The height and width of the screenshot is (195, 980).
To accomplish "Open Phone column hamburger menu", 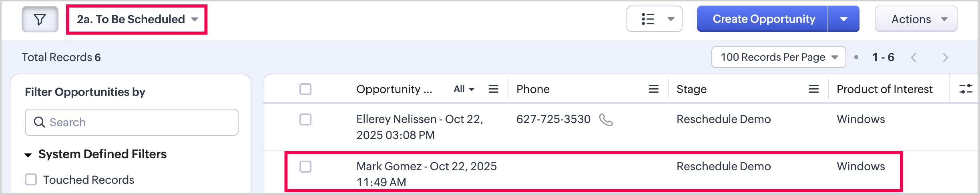I will (653, 89).
